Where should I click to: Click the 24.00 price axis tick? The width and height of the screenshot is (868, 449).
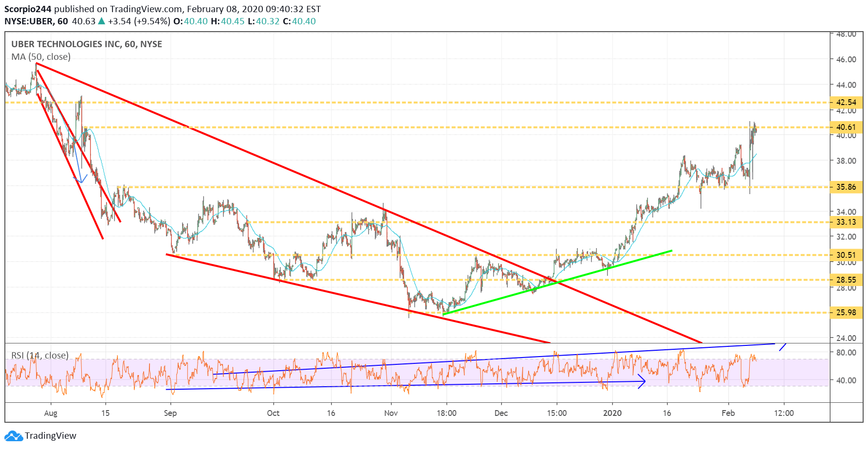coord(846,338)
